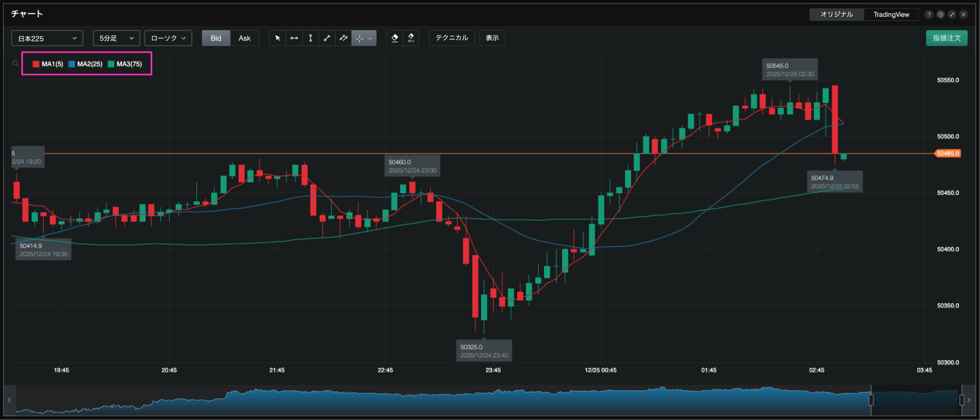Open the ローソク chart type dropdown
Viewport: 980px width, 420px height.
click(x=168, y=38)
